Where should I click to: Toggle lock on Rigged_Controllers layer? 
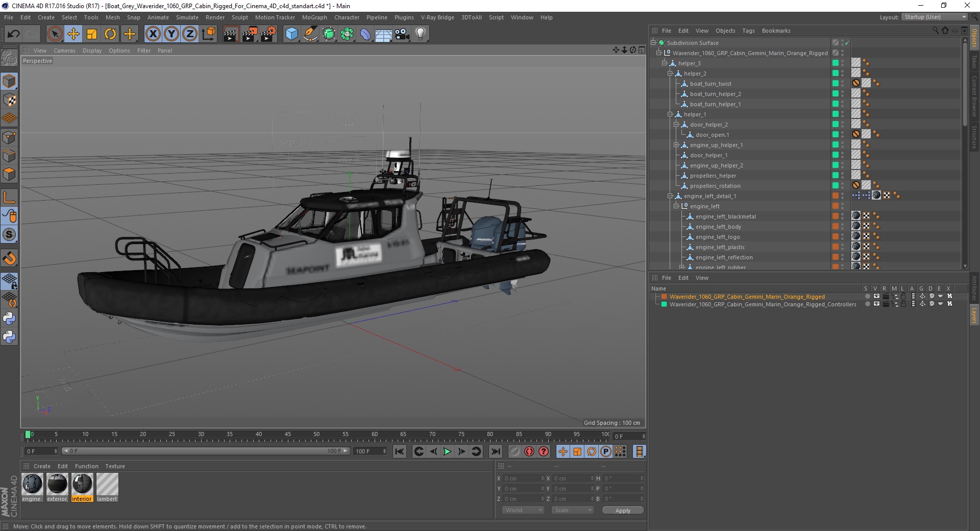pos(903,304)
